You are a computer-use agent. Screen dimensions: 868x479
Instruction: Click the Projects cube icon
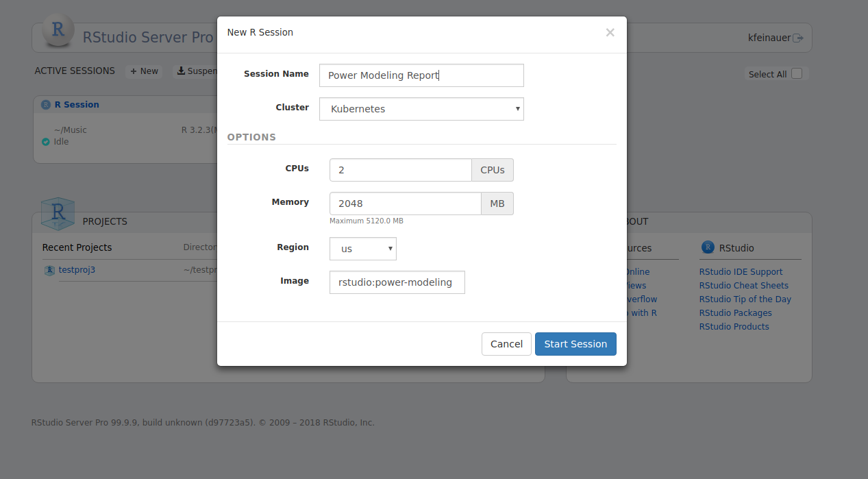[58, 214]
